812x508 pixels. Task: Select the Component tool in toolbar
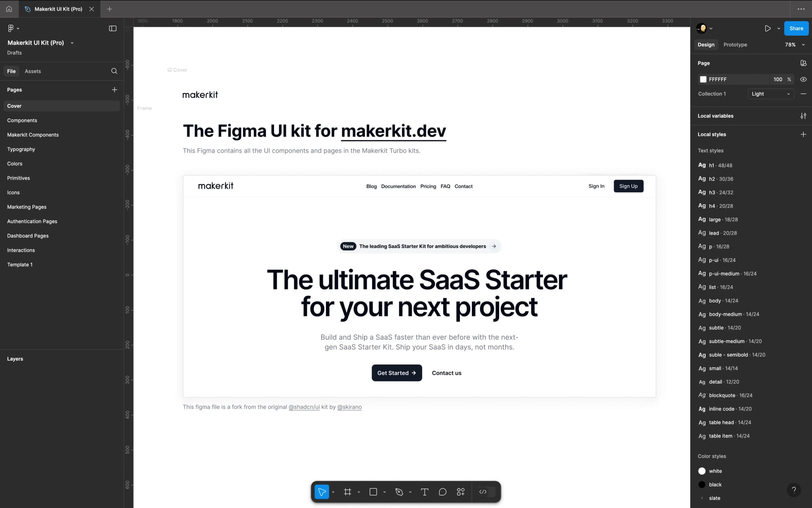pyautogui.click(x=461, y=492)
